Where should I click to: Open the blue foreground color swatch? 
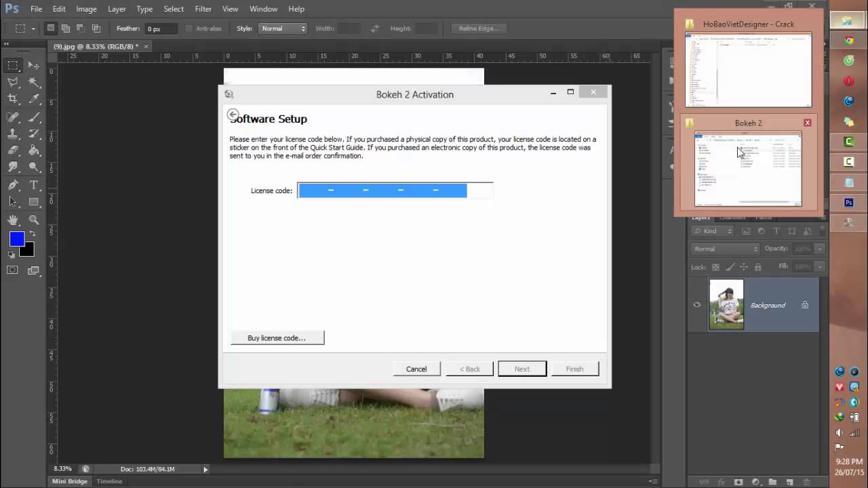(16, 239)
